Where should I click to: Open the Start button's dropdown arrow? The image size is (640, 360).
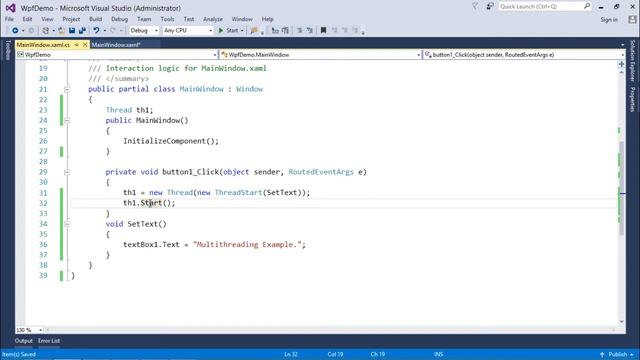click(x=242, y=31)
